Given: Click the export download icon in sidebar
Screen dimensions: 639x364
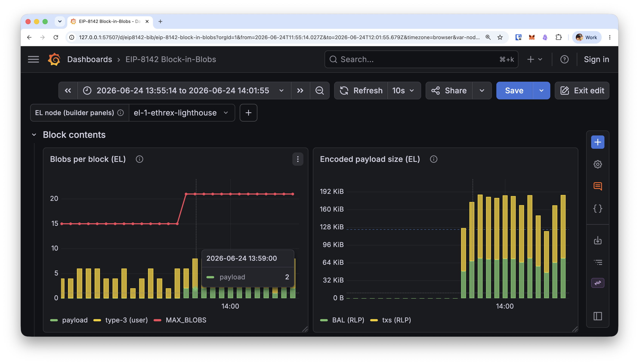Looking at the screenshot, I should click(597, 240).
